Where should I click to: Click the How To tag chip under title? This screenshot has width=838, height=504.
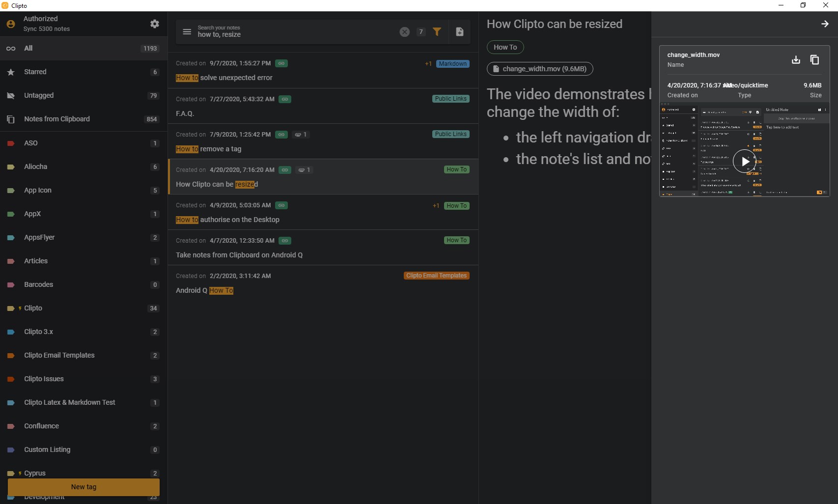tap(505, 47)
